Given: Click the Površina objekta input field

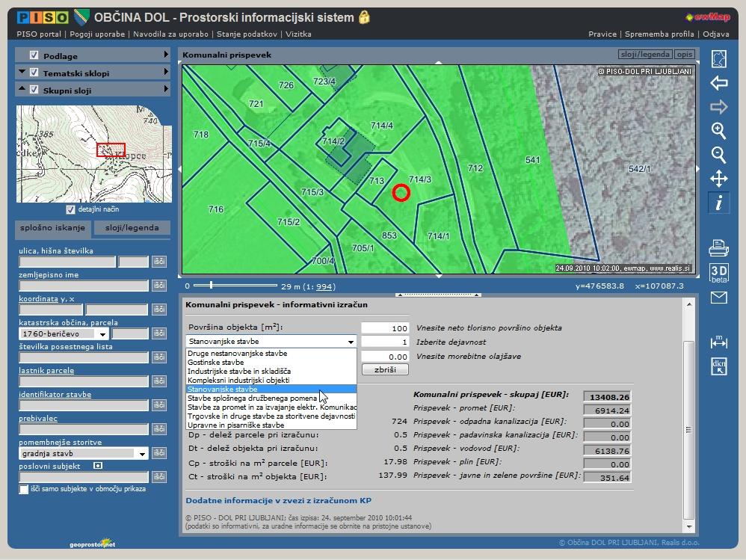Looking at the screenshot, I should (x=385, y=328).
